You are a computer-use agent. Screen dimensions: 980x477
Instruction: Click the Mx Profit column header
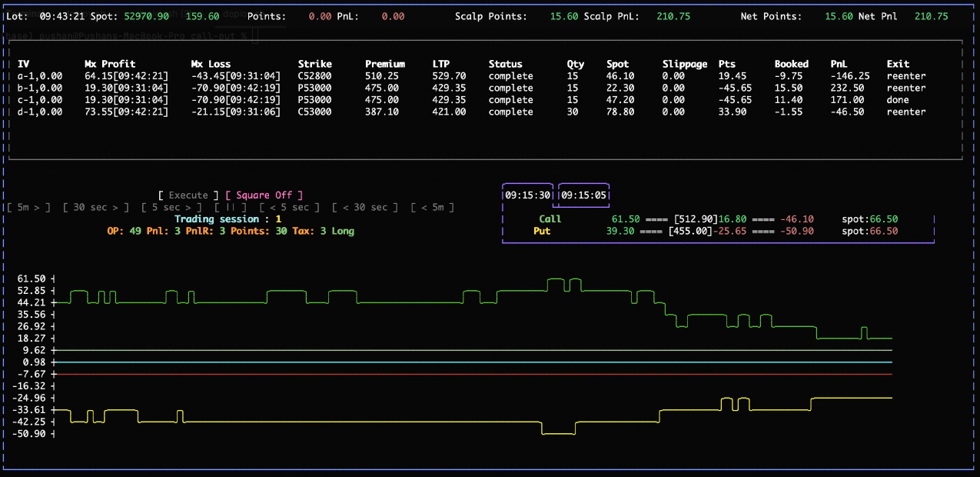[110, 64]
